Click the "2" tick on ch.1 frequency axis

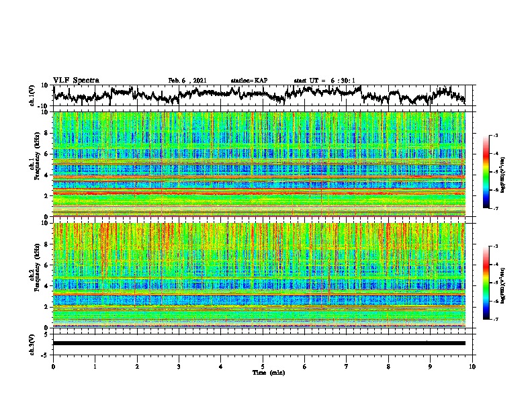[46, 195]
